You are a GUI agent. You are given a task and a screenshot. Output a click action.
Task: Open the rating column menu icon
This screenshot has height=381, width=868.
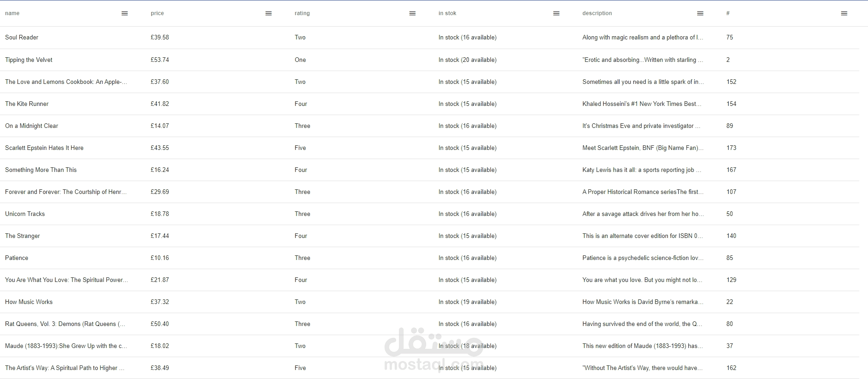[412, 13]
